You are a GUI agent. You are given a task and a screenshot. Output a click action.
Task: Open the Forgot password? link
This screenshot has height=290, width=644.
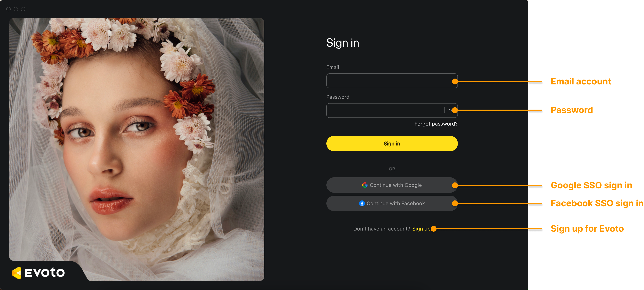(x=436, y=124)
